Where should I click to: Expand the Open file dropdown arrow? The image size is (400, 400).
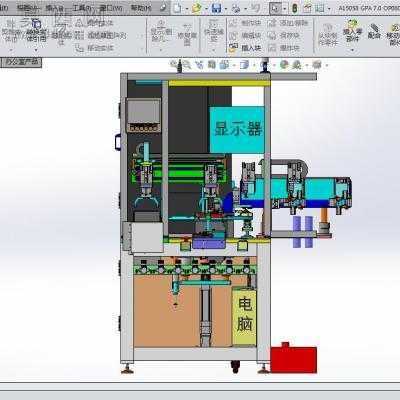pyautogui.click(x=207, y=9)
